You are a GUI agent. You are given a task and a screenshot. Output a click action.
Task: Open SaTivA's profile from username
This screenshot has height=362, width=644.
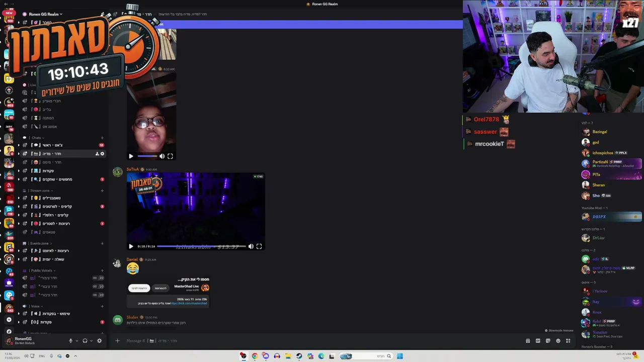click(133, 169)
